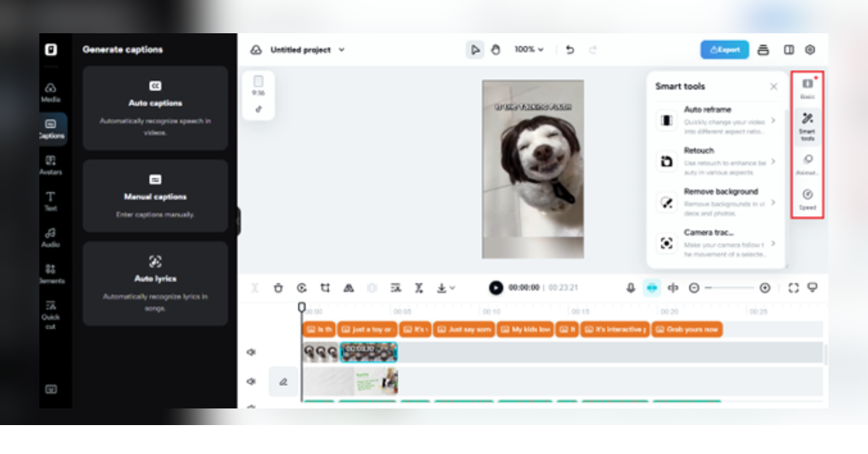
Task: Click the settings gear icon
Action: click(x=810, y=50)
